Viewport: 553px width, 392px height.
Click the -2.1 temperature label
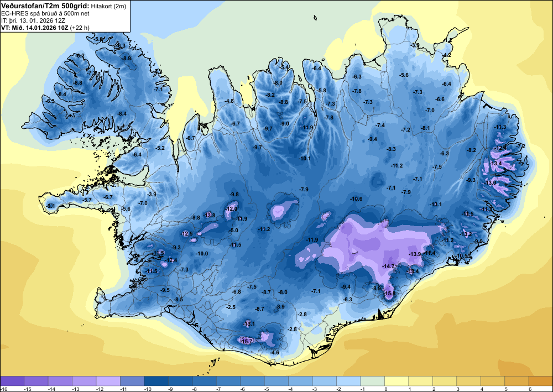[x=114, y=185]
